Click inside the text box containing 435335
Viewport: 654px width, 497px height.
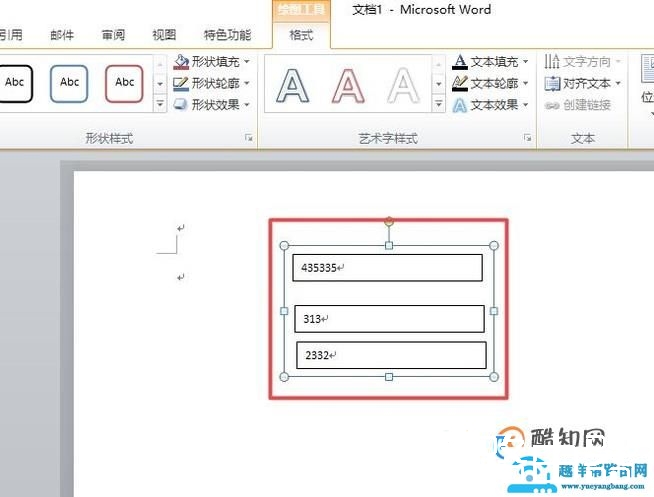click(x=387, y=268)
